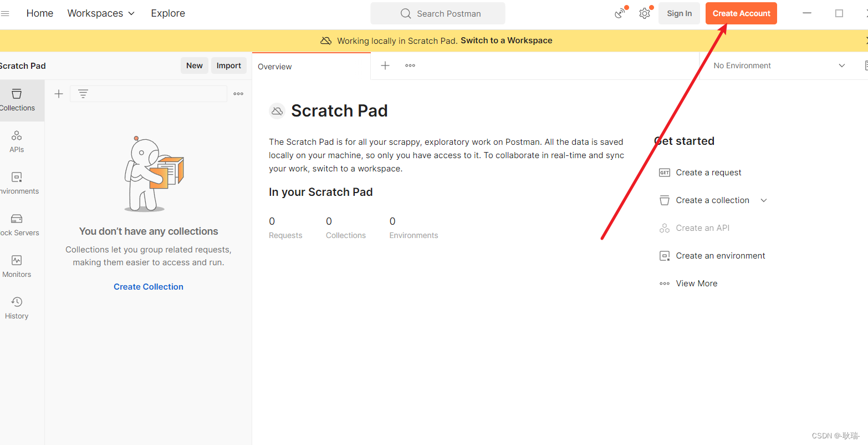Select the Environments sidebar icon
Image resolution: width=868 pixels, height=445 pixels.
(17, 184)
